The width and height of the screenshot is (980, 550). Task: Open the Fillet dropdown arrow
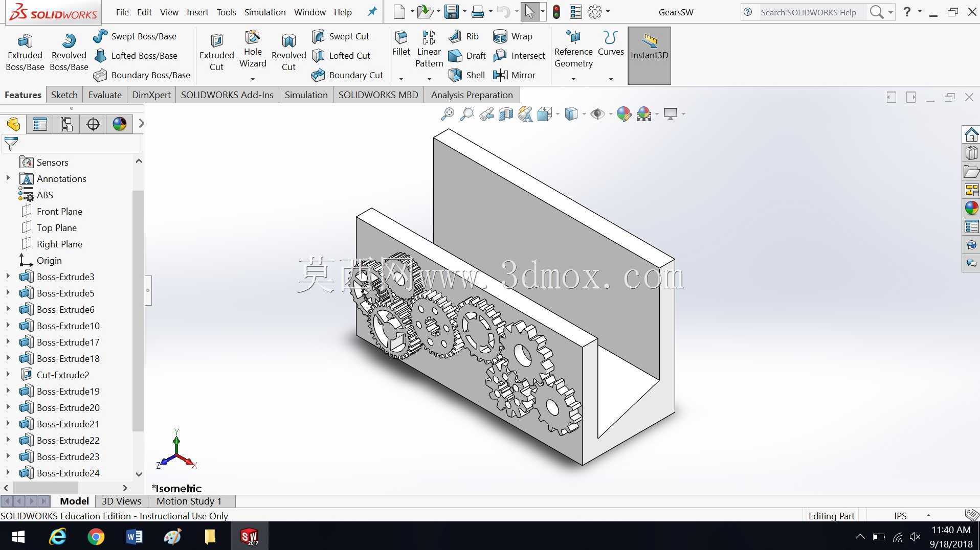pyautogui.click(x=401, y=79)
